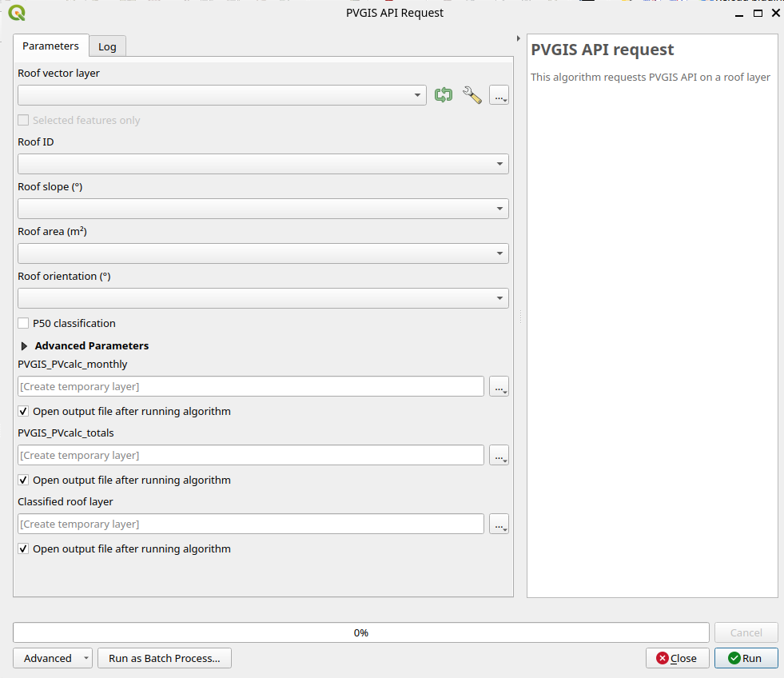The height and width of the screenshot is (678, 784).
Task: Browse output for PVGIS_PVcalc_totals
Action: click(499, 456)
